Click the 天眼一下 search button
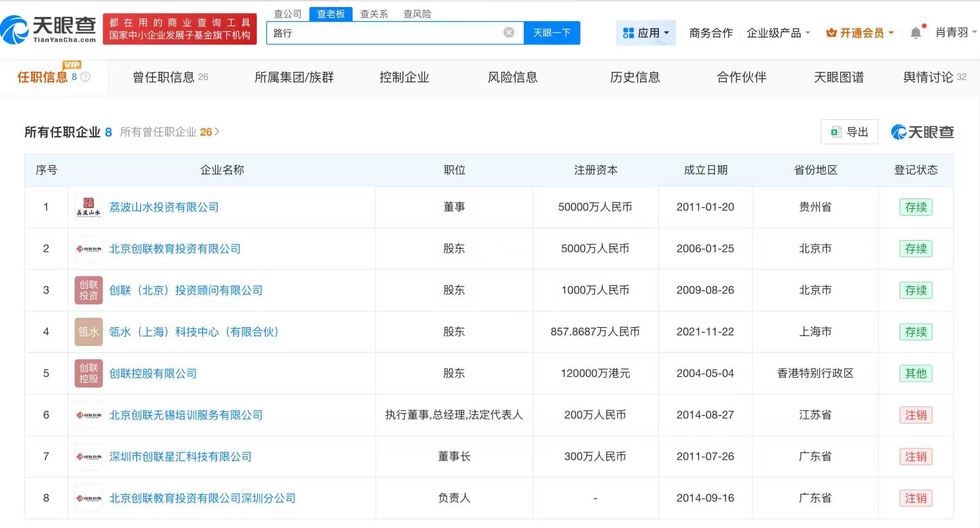This screenshot has width=980, height=528. pyautogui.click(x=552, y=33)
